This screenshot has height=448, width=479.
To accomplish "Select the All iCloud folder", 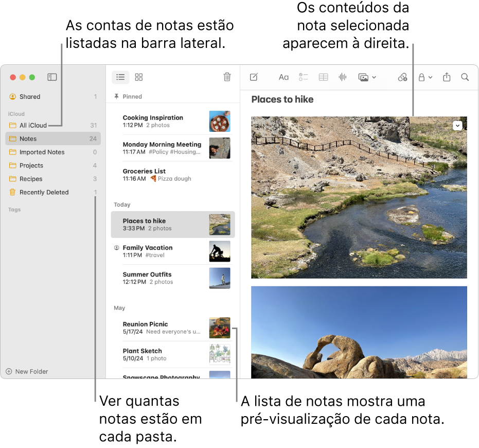I will (53, 125).
